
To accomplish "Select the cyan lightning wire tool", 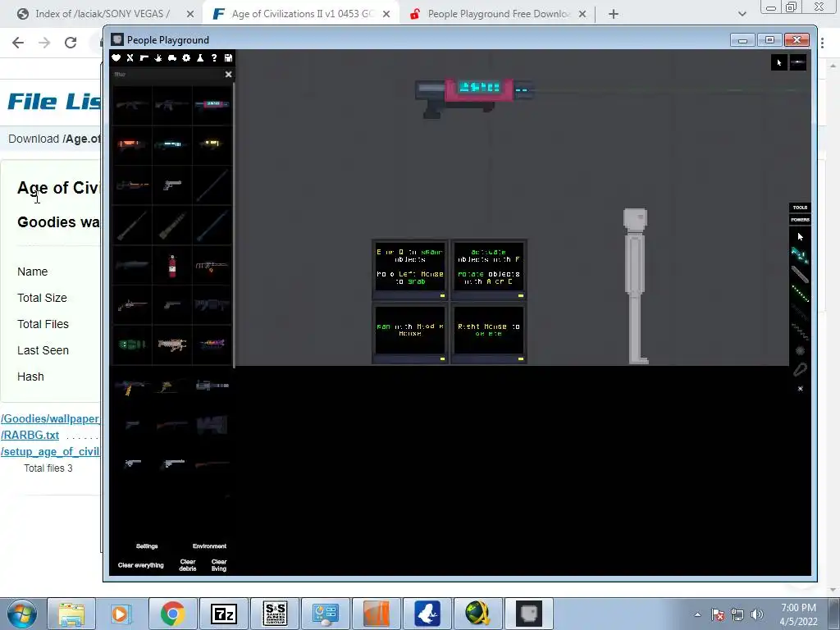I will click(800, 255).
